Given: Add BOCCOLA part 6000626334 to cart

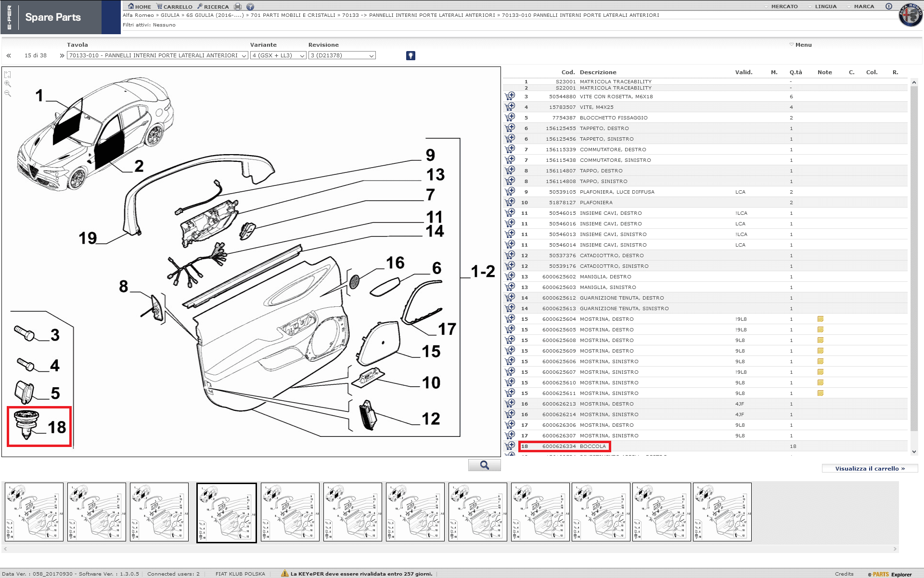Looking at the screenshot, I should click(510, 446).
